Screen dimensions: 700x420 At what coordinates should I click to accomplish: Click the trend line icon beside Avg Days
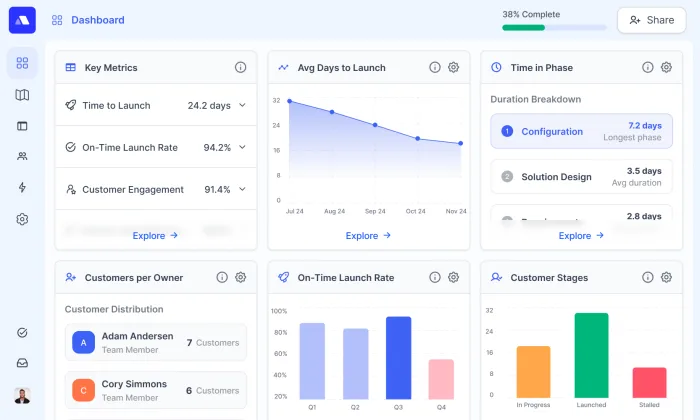(x=283, y=67)
